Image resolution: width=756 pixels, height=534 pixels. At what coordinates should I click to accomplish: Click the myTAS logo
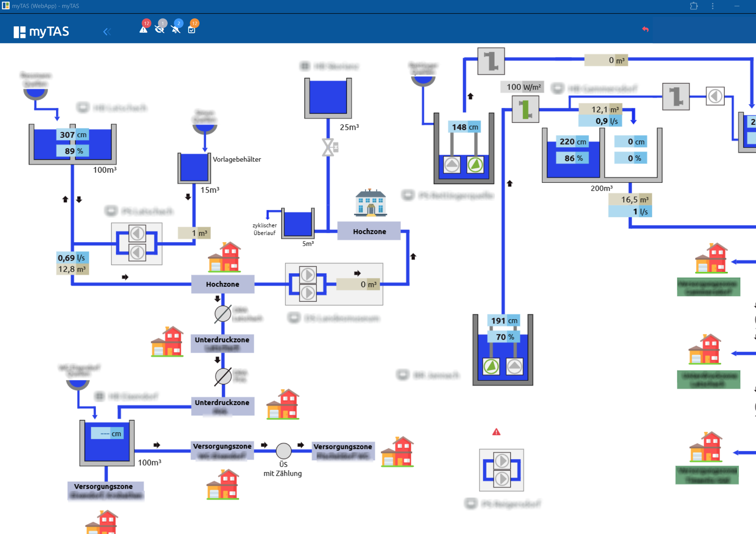pos(41,32)
